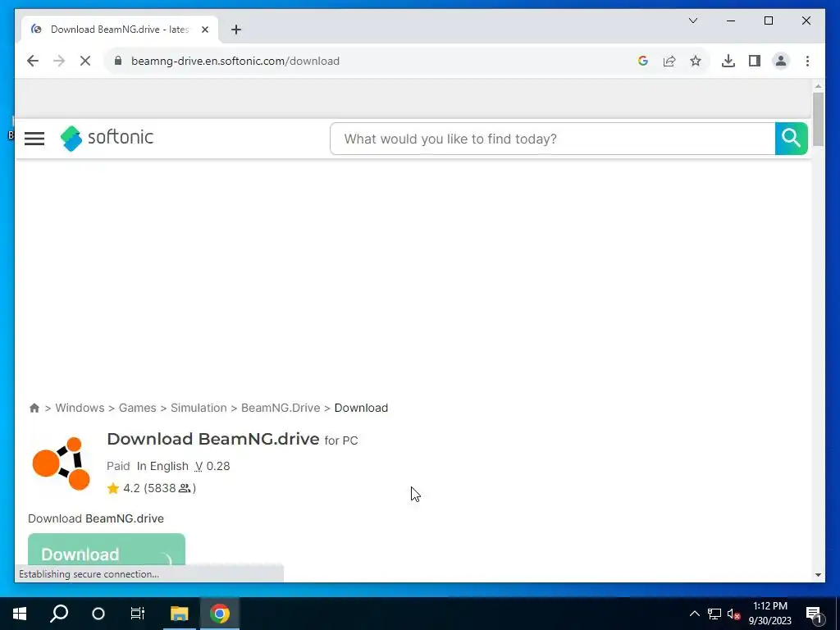Click the teal search magnifier button

792,139
